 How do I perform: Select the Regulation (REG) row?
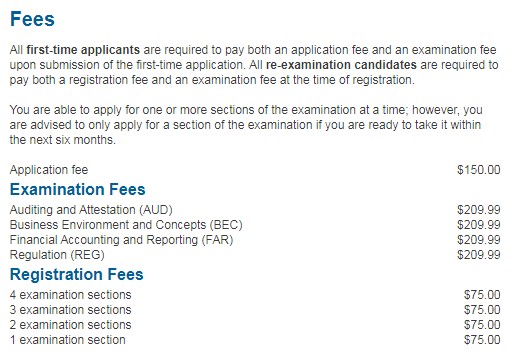click(255, 255)
